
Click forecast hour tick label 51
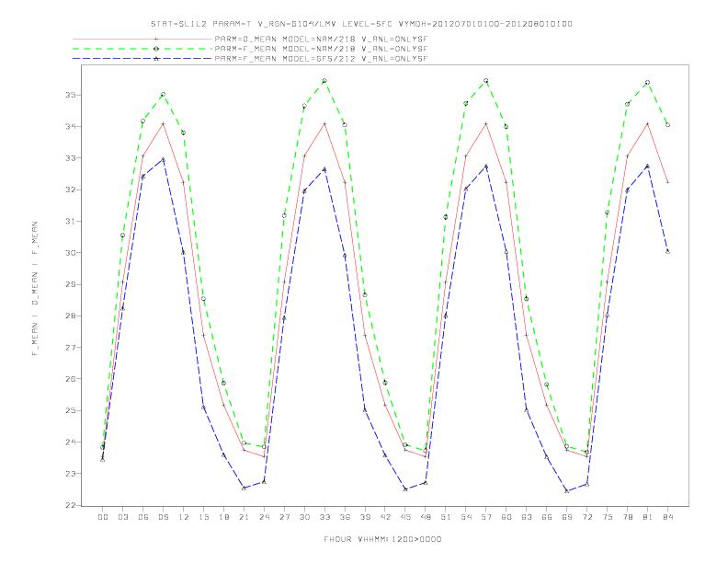(x=446, y=517)
